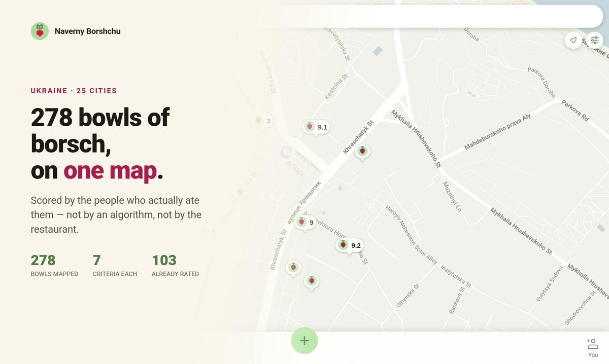The image size is (609, 364).
Task: Select the borsch marker rated 9.1
Action: click(316, 127)
